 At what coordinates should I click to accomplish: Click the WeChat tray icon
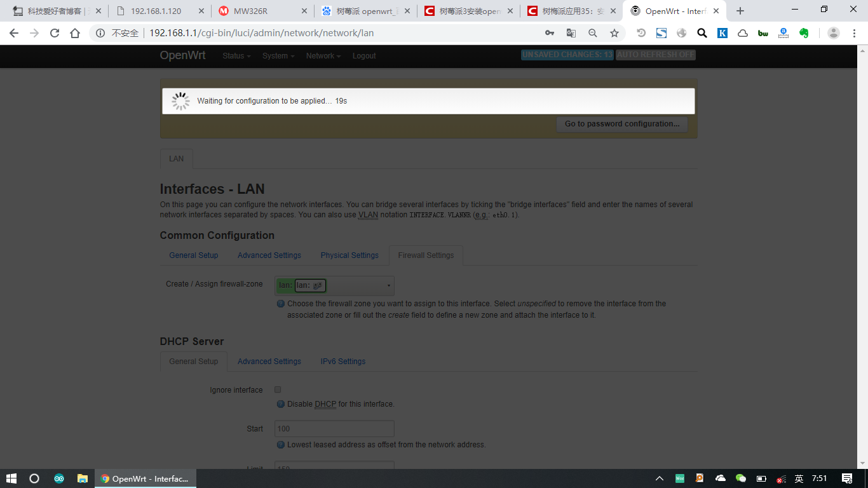(740, 478)
